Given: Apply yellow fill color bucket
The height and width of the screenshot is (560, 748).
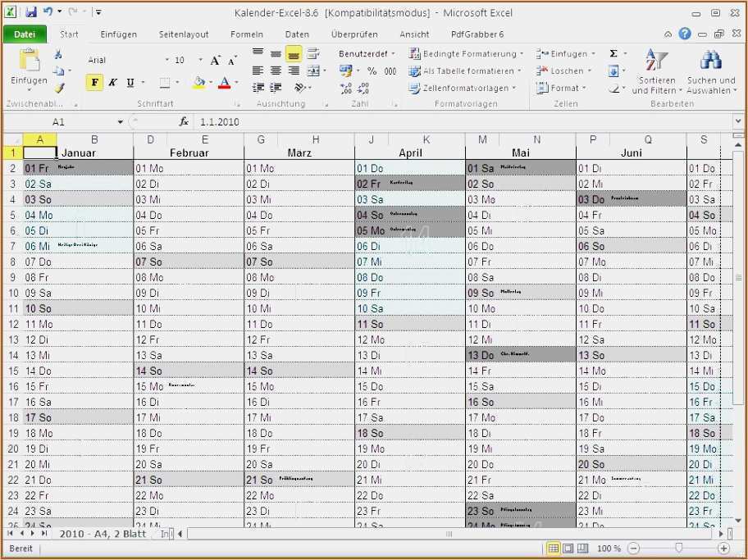Looking at the screenshot, I should pos(199,83).
